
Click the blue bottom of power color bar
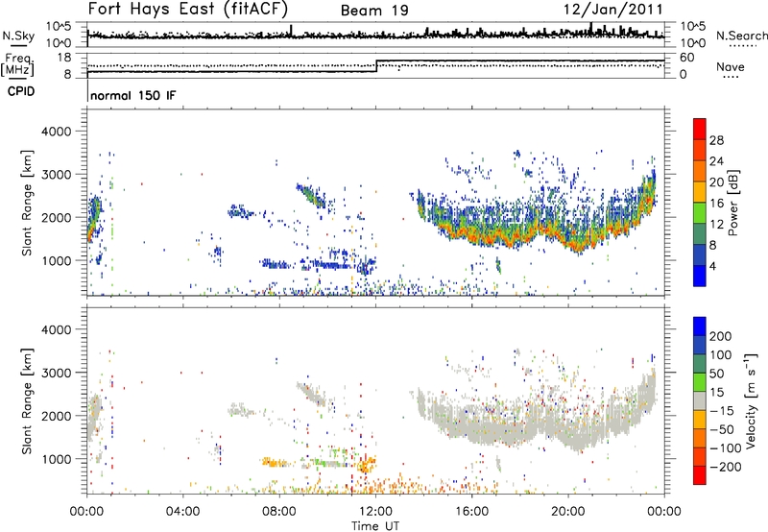700,276
